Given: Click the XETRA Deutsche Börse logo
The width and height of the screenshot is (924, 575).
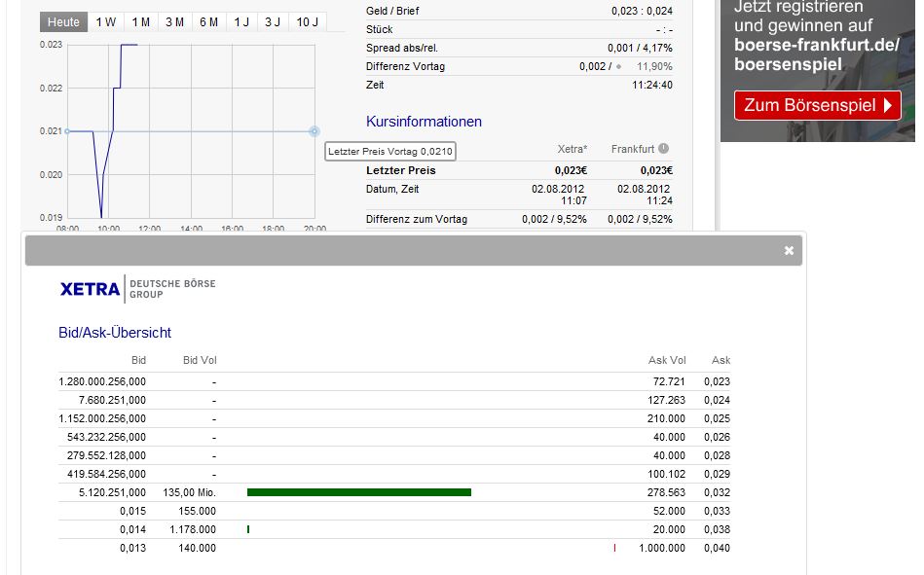Looking at the screenshot, I should (x=138, y=289).
